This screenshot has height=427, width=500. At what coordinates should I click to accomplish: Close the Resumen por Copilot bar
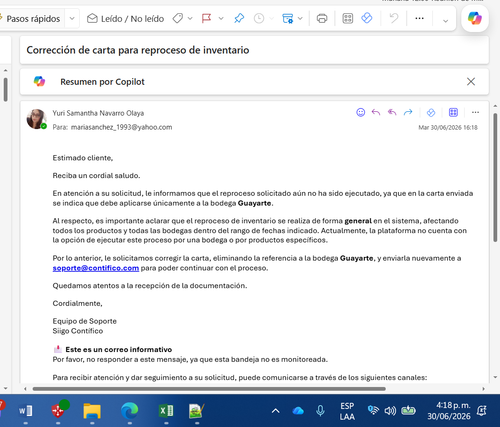(x=471, y=82)
